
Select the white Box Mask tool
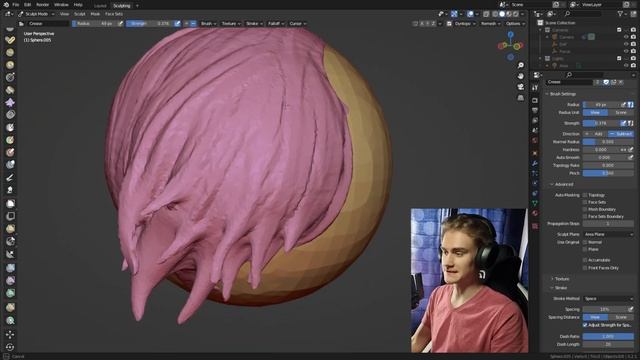coord(10,203)
